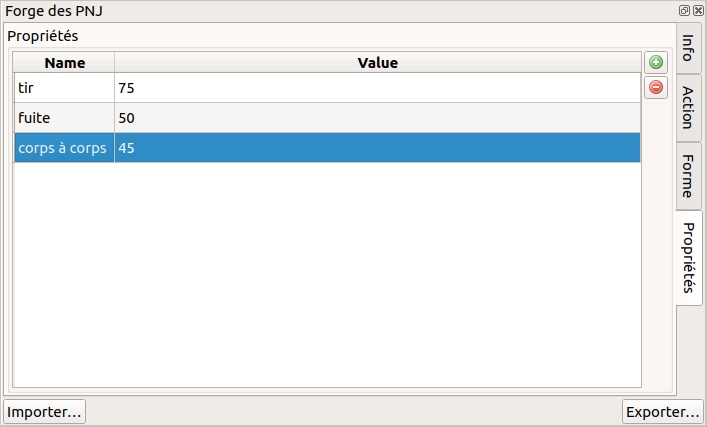Click the Exporter... button
The image size is (707, 427).
coord(662,411)
